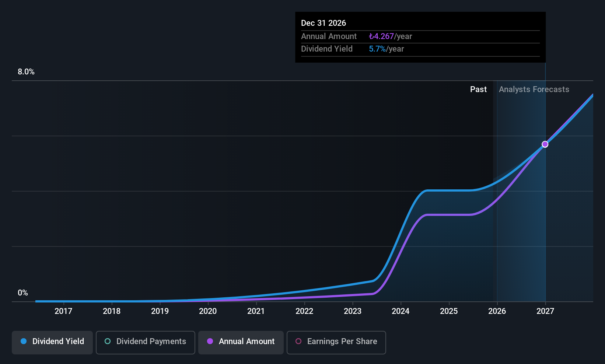Viewport: 605px width, 364px height.
Task: Click the purple Annual Amount legend dot
Action: (210, 341)
